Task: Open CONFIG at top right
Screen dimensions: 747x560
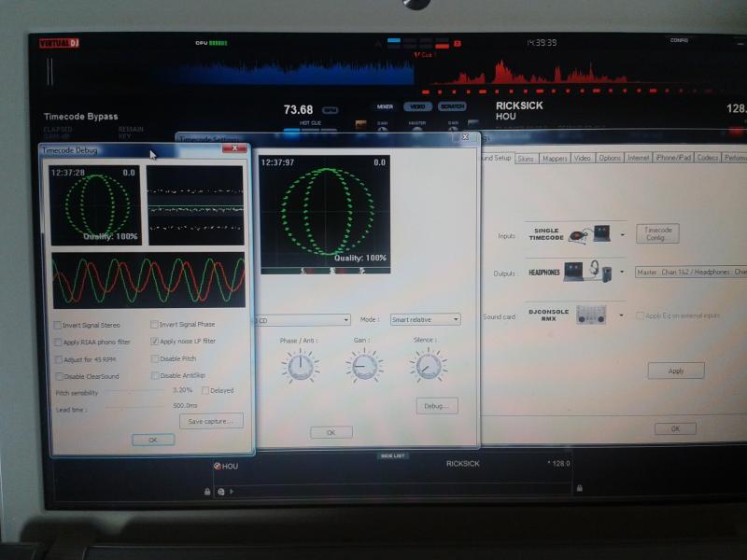Action: tap(679, 40)
